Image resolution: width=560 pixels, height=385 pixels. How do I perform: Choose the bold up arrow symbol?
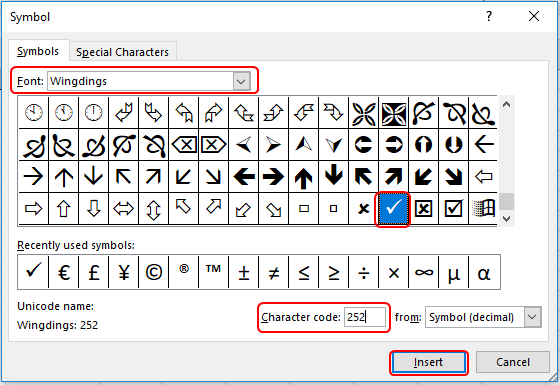303,177
